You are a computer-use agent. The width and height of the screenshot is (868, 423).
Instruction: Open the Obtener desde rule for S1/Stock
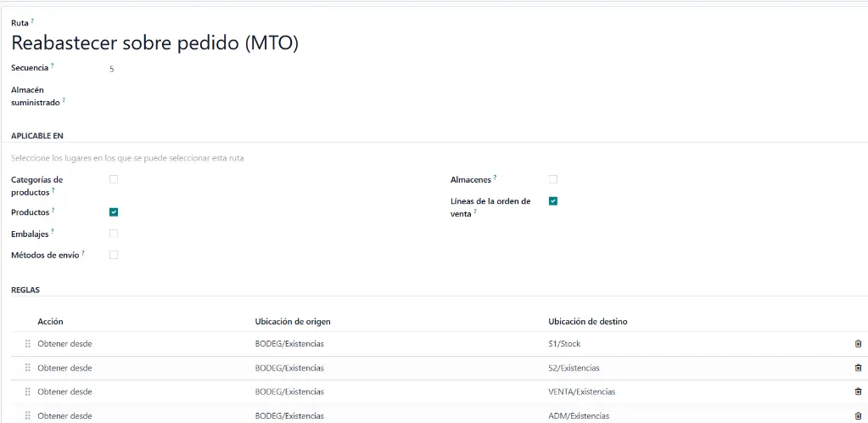click(64, 344)
